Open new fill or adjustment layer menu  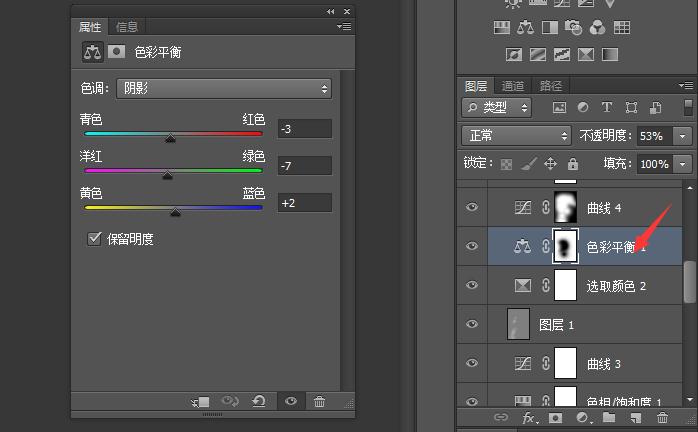pyautogui.click(x=583, y=418)
